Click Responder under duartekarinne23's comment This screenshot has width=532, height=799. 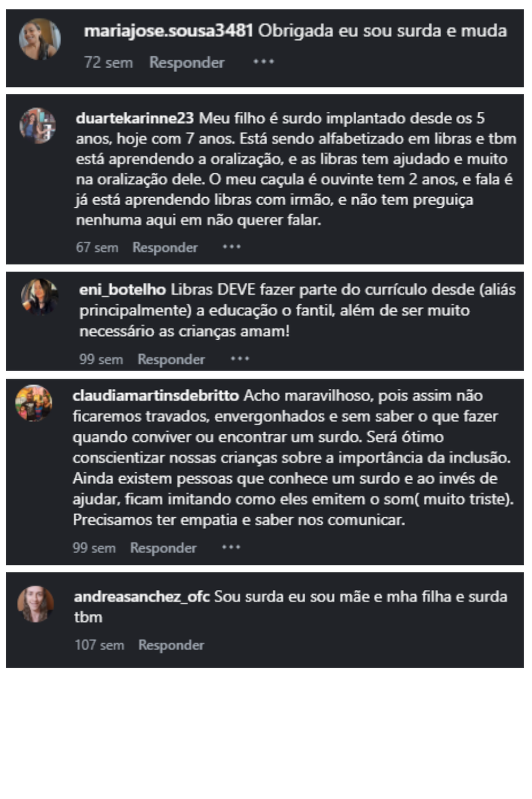pos(165,248)
